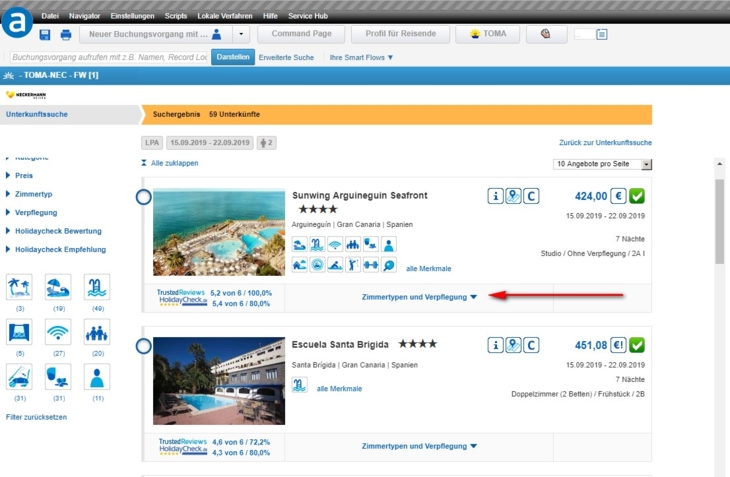Click the Sunwing Wi-Fi feature icon
This screenshot has width=730, height=477.
pos(335,244)
